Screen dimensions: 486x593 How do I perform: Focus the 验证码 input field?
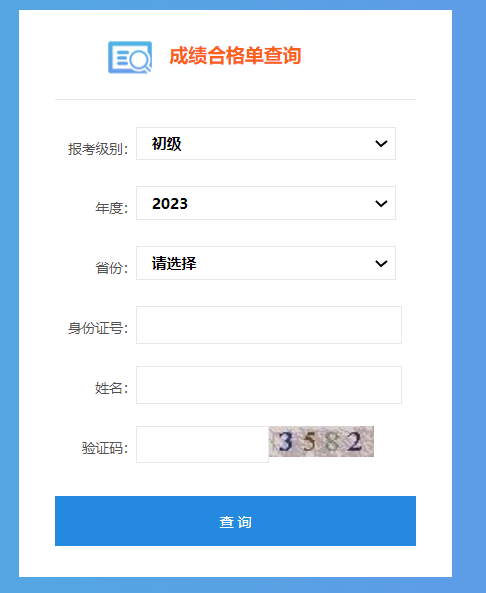click(x=202, y=444)
